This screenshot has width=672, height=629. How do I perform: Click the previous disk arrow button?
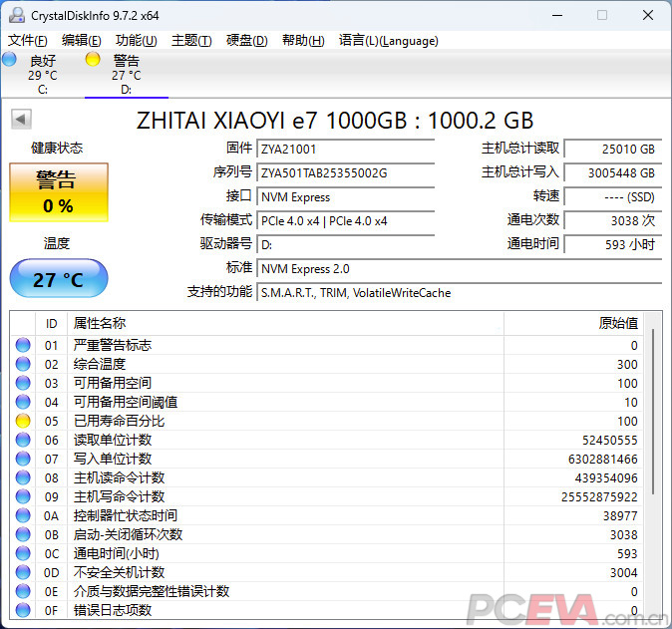pyautogui.click(x=21, y=120)
